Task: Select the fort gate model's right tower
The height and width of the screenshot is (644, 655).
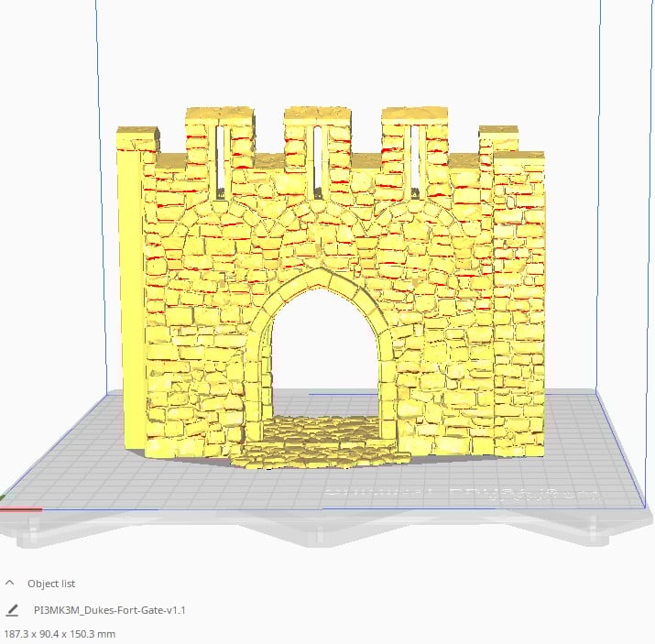Action: pos(519,302)
